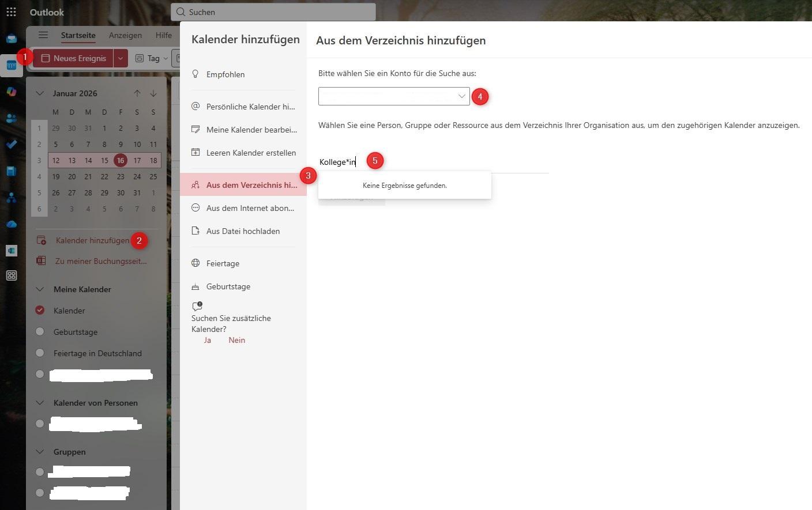This screenshot has width=812, height=510.
Task: Uncheck the Kalender visibility circle
Action: point(39,310)
